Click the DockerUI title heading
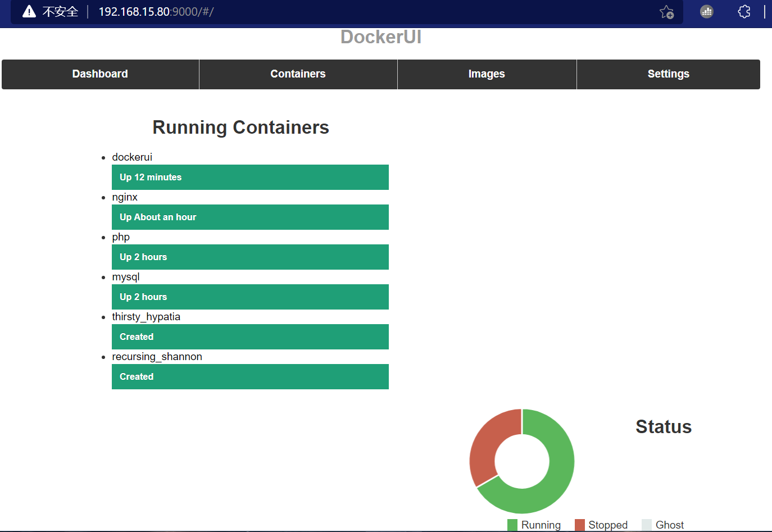 pyautogui.click(x=381, y=37)
